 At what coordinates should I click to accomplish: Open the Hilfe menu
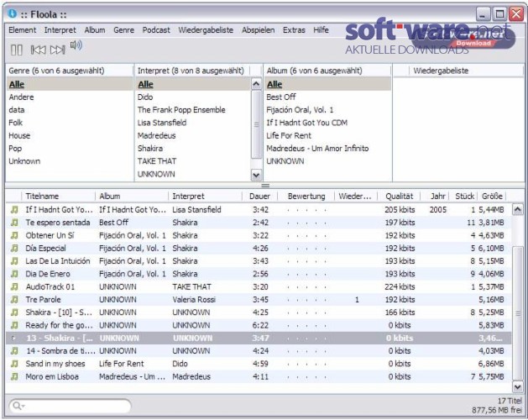click(321, 30)
